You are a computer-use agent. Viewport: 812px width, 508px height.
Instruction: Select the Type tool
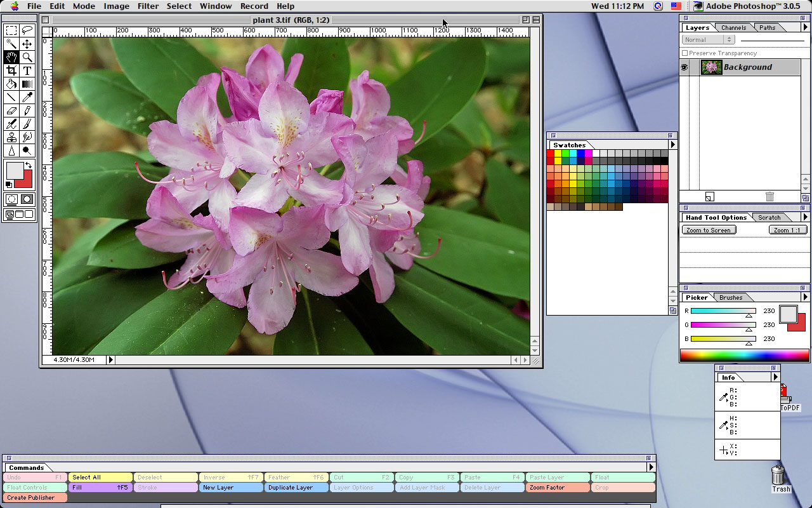pyautogui.click(x=27, y=70)
